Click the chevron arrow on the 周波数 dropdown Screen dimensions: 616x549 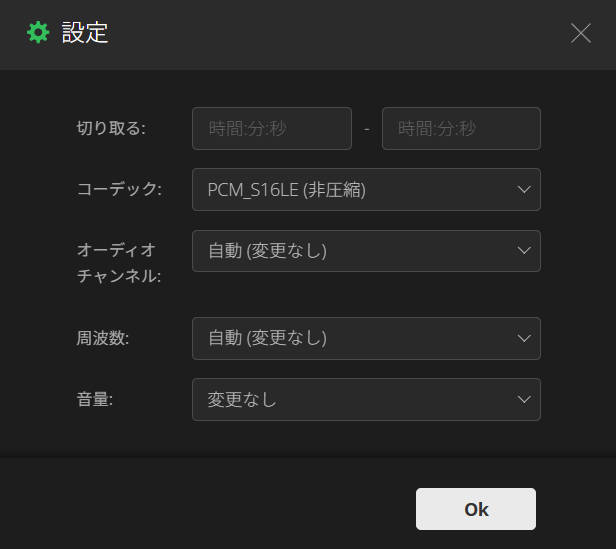[524, 338]
